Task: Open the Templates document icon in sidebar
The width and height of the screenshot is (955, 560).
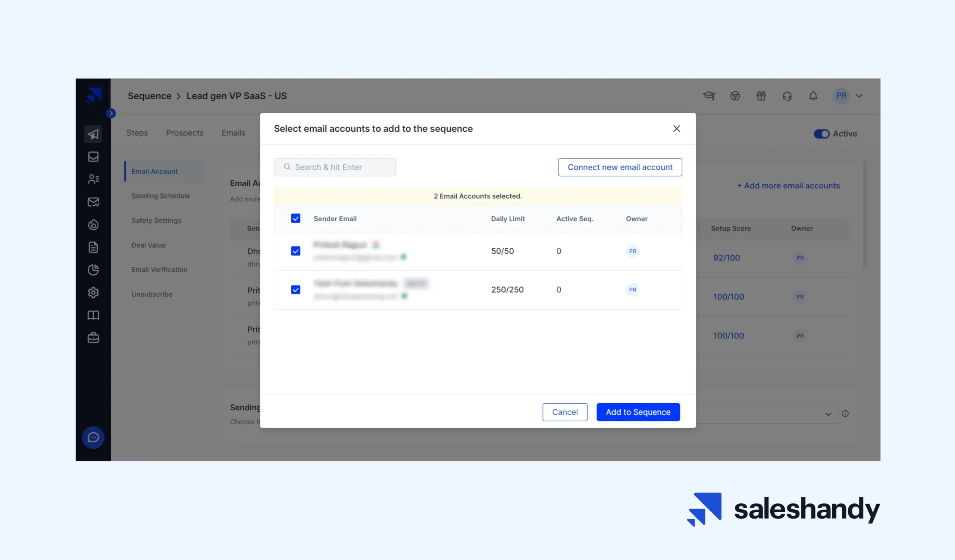Action: pyautogui.click(x=93, y=247)
